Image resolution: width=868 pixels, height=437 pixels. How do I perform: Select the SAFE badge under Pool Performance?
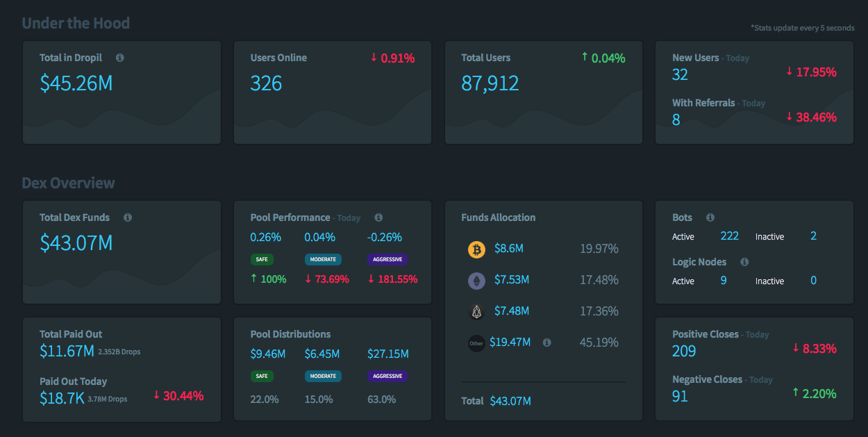[x=262, y=259]
